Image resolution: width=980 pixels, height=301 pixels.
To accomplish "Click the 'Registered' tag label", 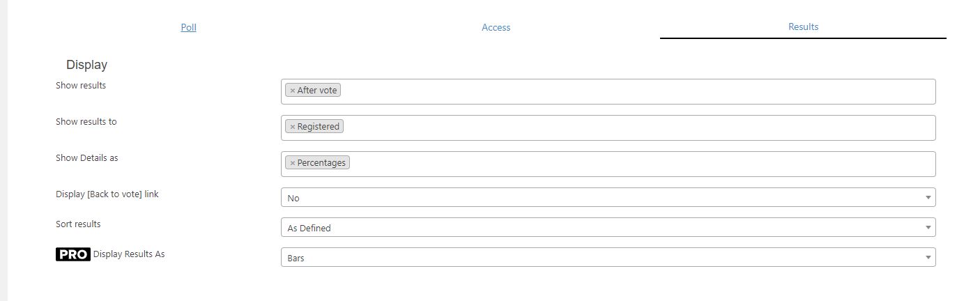I will pyautogui.click(x=319, y=127).
